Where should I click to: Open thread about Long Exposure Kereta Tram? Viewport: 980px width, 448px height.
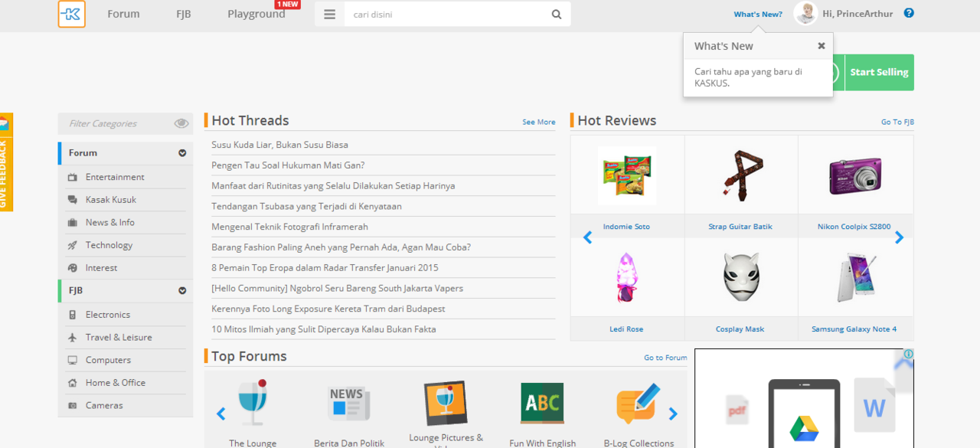[328, 309]
